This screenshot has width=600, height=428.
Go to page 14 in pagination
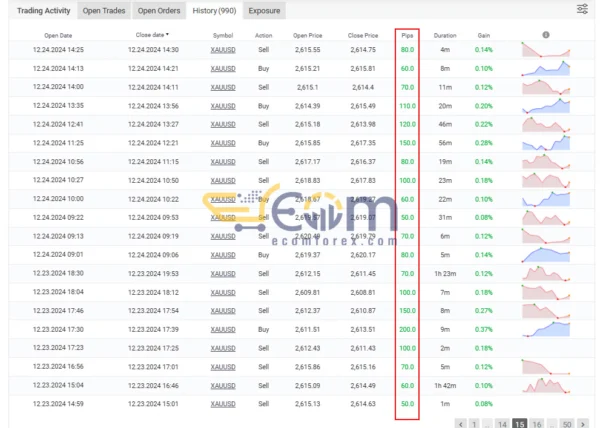point(502,424)
